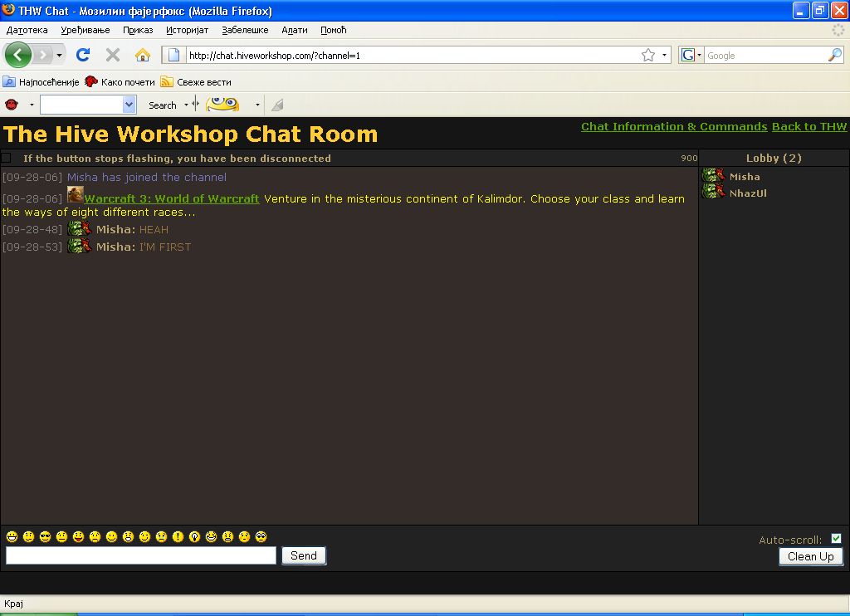Viewport: 850px width, 616px height.
Task: Open the Помоћ menu
Action: click(x=334, y=30)
